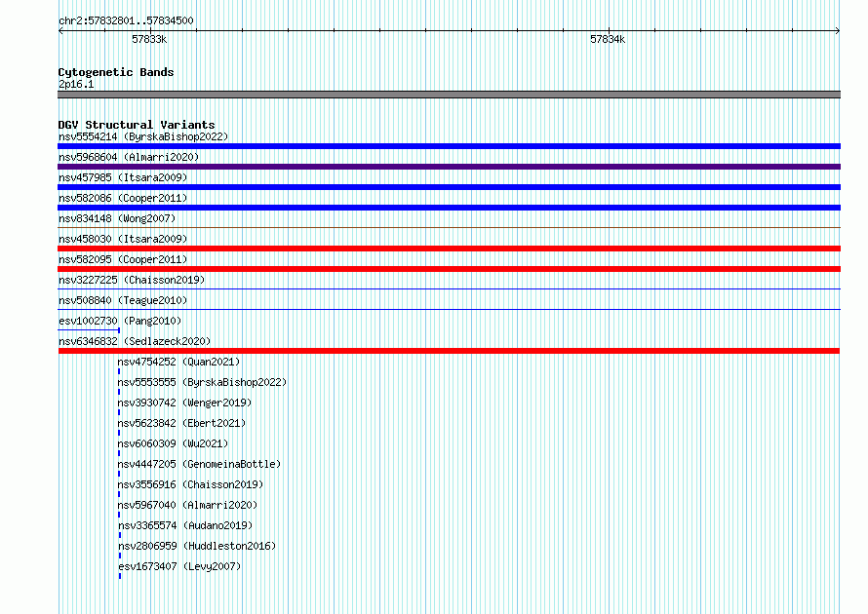The image size is (868, 614).
Task: Click the gray 2p16.1 cytogenetic band bar
Action: 449,95
